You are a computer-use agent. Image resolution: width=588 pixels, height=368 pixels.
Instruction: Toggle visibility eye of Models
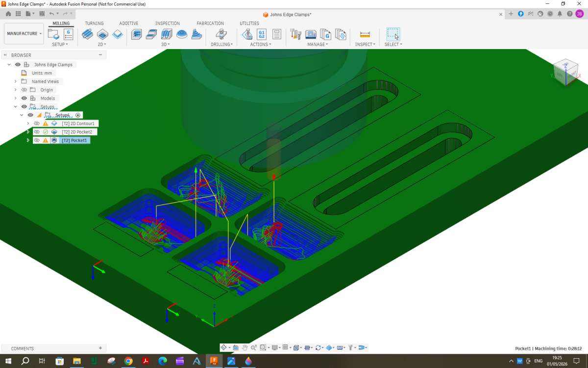tap(24, 98)
